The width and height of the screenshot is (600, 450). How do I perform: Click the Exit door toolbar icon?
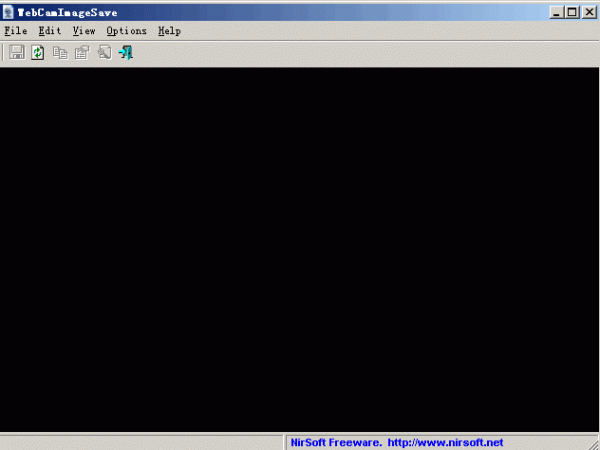click(x=126, y=52)
